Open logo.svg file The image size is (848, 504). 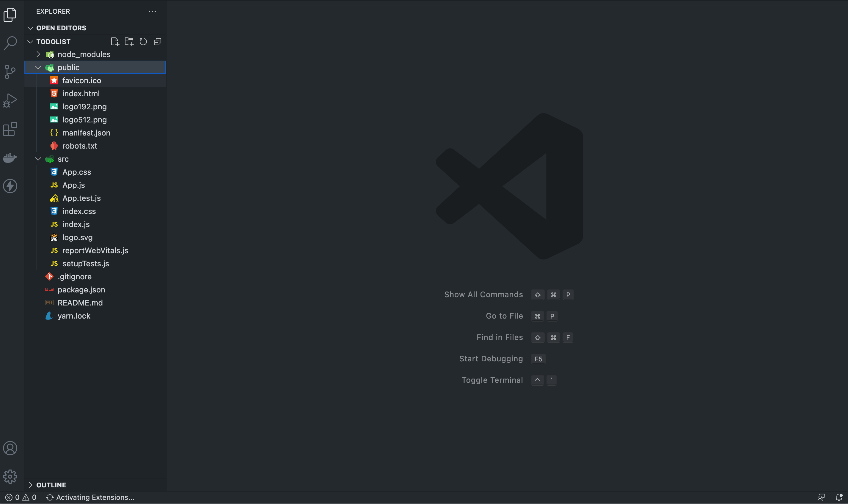click(95, 237)
